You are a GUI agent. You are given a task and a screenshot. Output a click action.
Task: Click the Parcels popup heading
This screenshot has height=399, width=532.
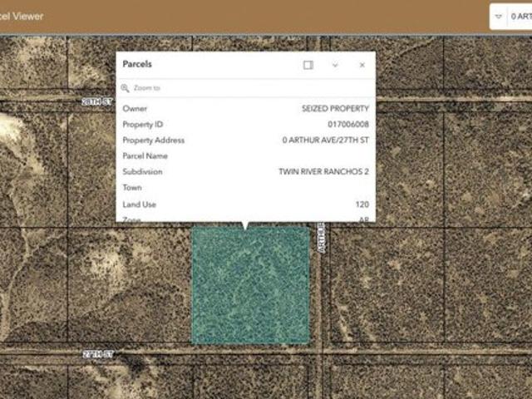[137, 64]
